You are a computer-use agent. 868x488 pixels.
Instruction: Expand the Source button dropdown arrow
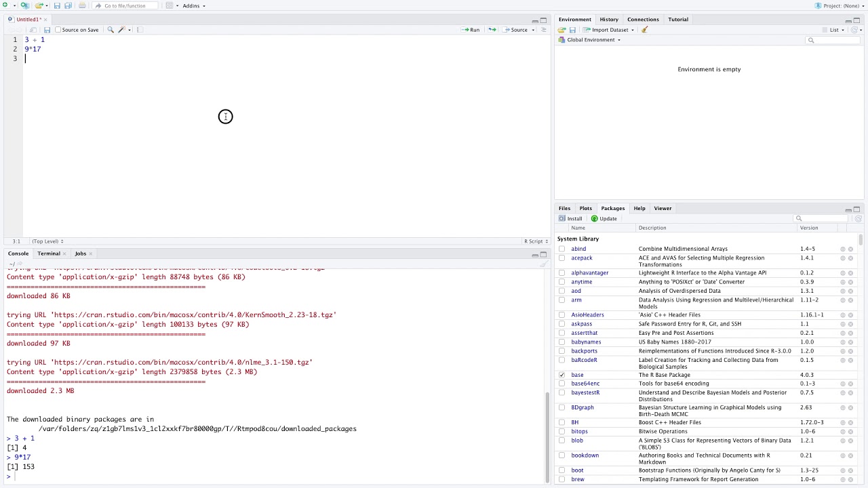pyautogui.click(x=533, y=30)
